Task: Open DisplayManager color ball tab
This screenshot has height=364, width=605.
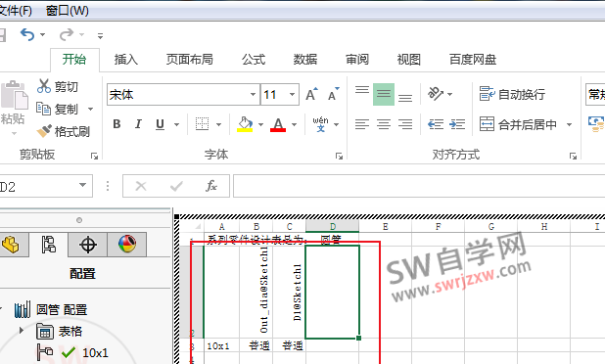Action: (x=127, y=245)
